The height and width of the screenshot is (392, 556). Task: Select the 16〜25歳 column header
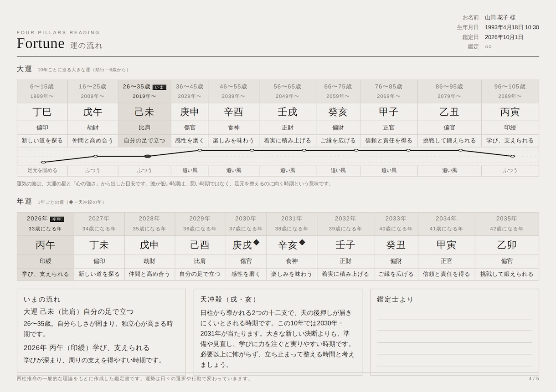(x=93, y=92)
